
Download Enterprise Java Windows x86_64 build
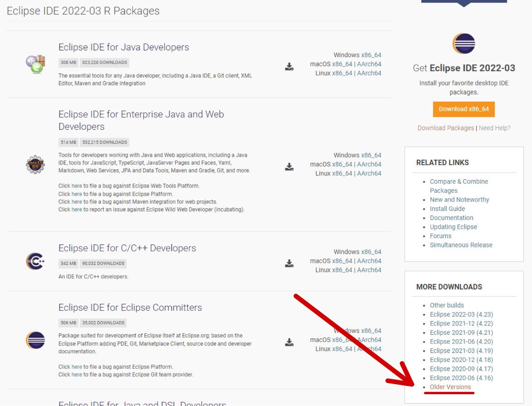click(371, 155)
